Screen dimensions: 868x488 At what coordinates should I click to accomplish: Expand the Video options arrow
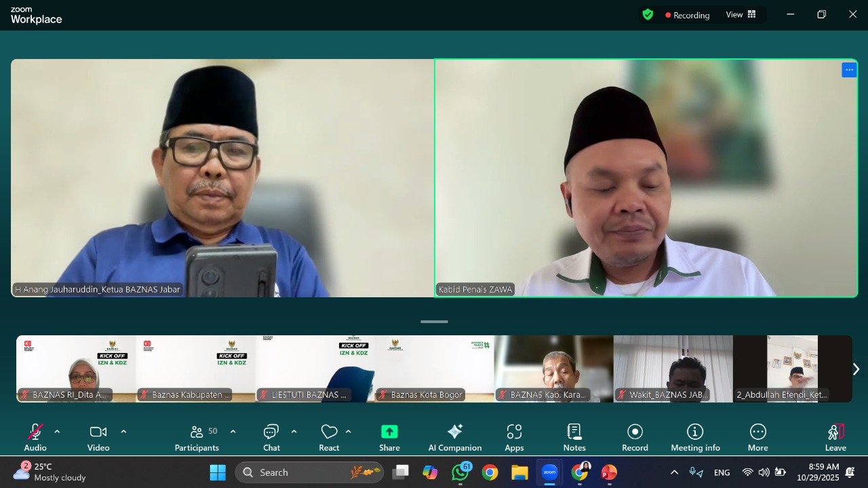[x=123, y=432]
